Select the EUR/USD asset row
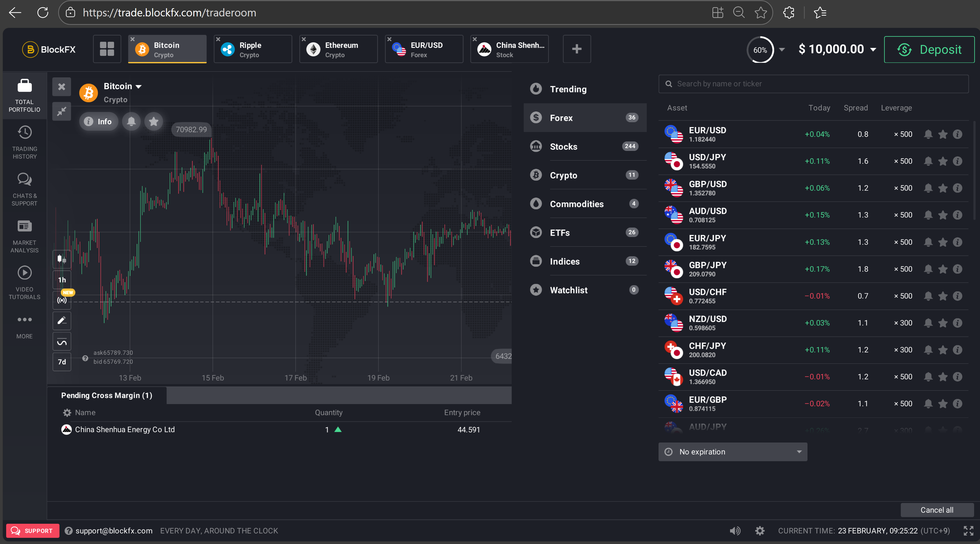This screenshot has height=544, width=980. (813, 134)
